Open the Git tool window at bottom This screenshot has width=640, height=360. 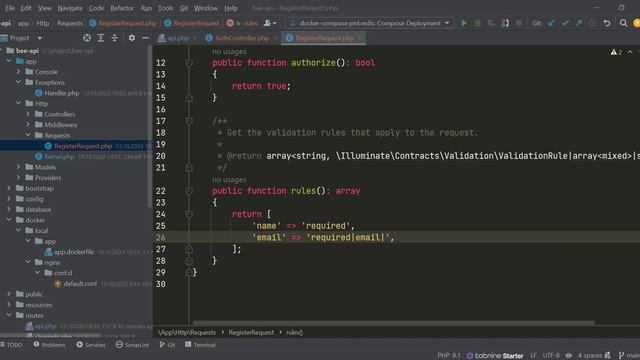coord(167,345)
